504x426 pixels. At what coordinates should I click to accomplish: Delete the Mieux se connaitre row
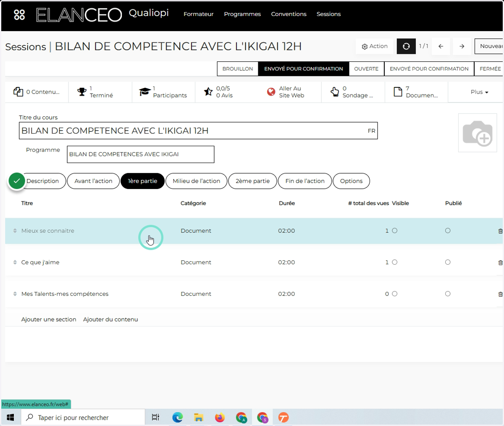500,231
